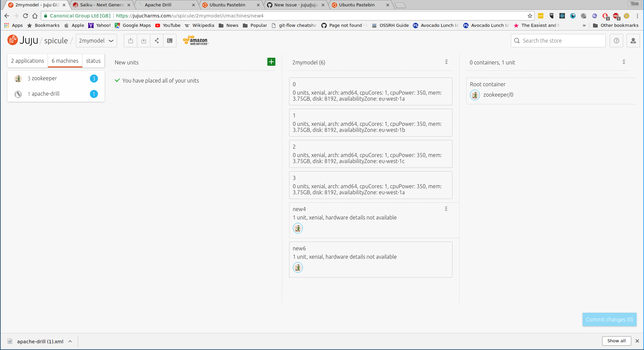Screen dimensions: 644x350
Task: Click the import model toolbar icon
Action: 144,41
